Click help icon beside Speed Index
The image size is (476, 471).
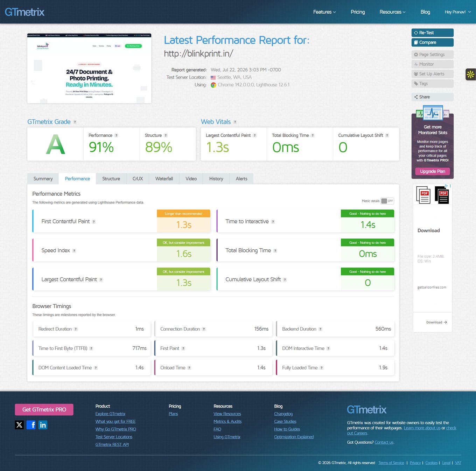click(x=74, y=251)
